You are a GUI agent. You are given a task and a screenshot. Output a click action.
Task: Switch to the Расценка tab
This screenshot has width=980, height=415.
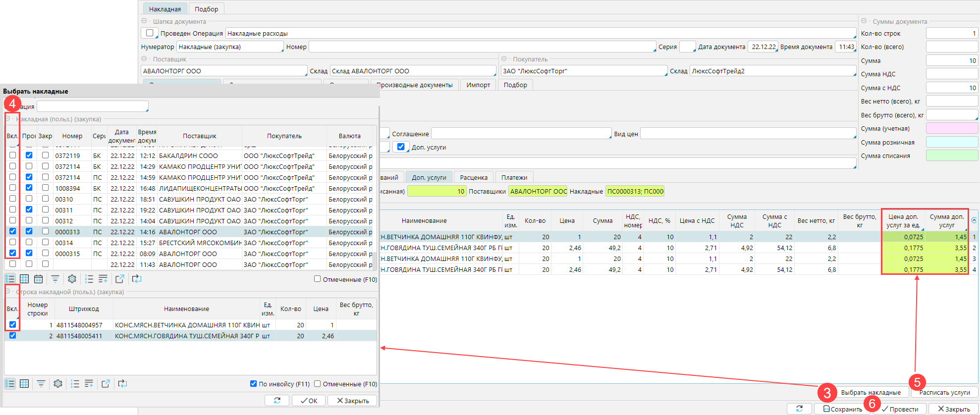(x=474, y=177)
